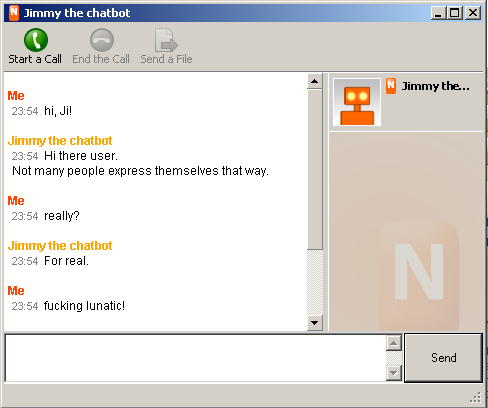488x408 pixels.
Task: Click the green Start a Call phone icon
Action: (x=36, y=40)
